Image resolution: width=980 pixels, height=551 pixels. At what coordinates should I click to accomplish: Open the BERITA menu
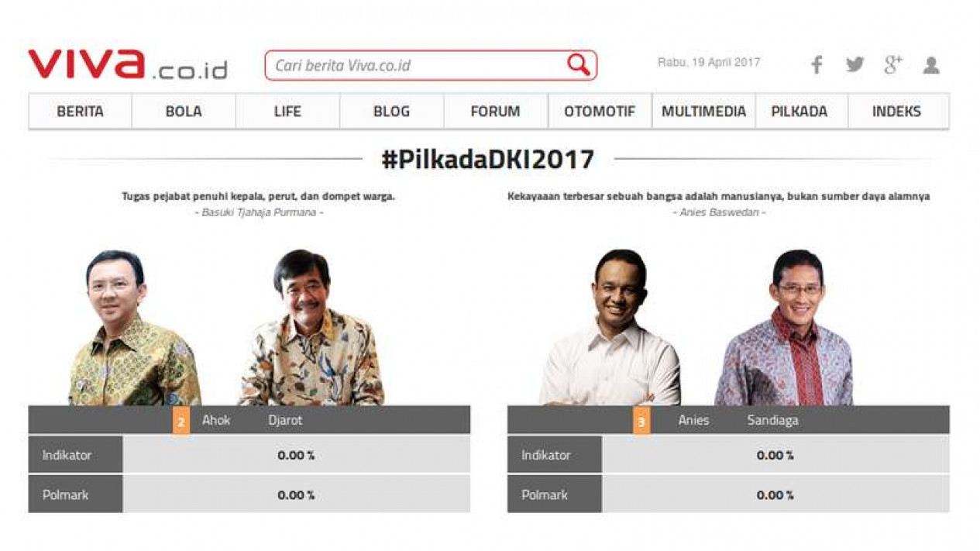pos(80,112)
